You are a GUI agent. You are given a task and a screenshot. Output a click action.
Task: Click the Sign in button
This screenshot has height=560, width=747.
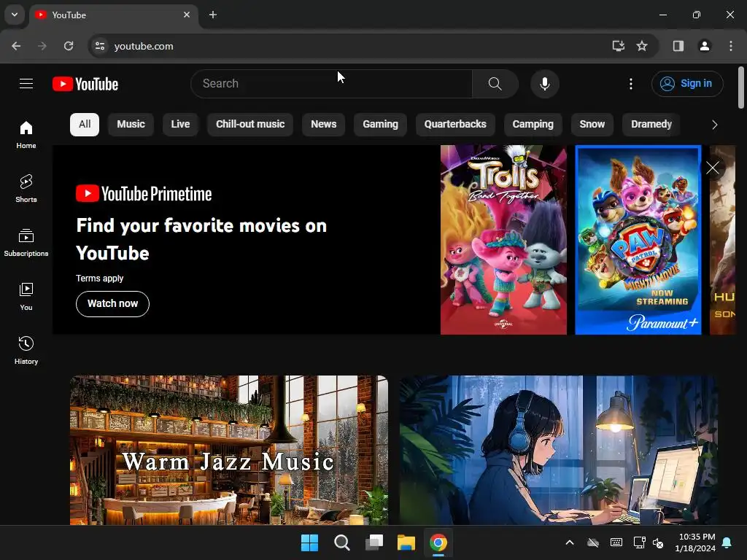[687, 84]
